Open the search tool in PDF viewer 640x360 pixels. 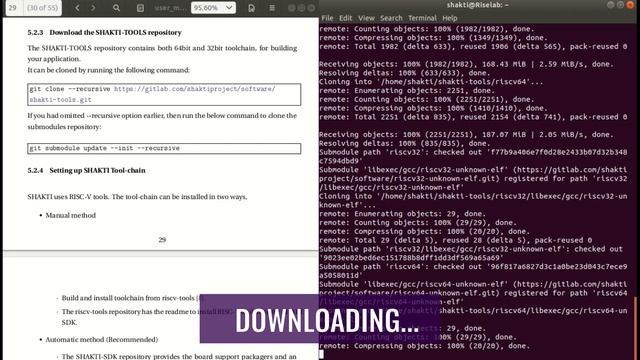pos(116,8)
